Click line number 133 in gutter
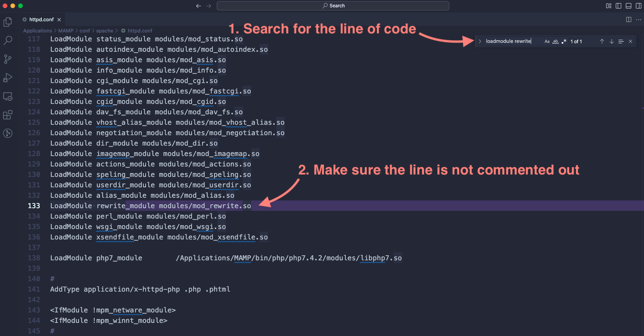644x336 pixels. [34, 206]
